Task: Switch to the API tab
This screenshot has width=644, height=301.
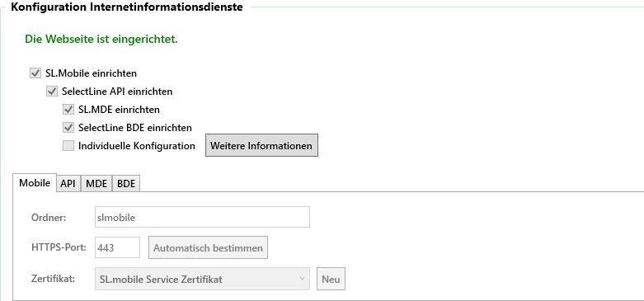Action: click(x=68, y=184)
